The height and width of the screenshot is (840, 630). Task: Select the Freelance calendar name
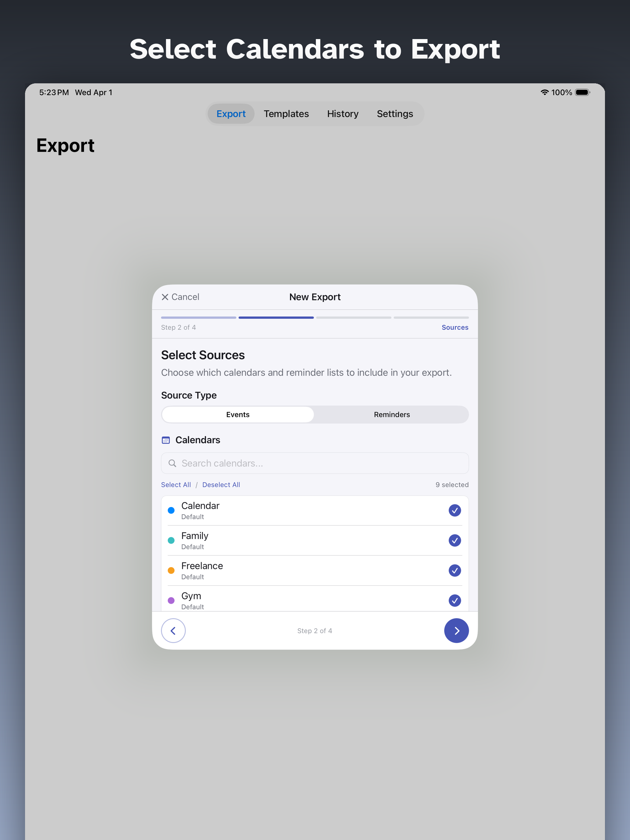coord(202,566)
